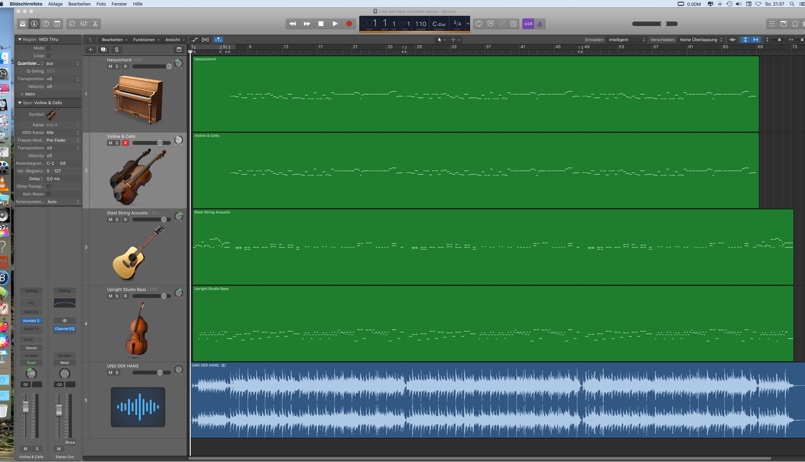The height and width of the screenshot is (462, 805).
Task: Open the Fenster menu
Action: coord(119,4)
